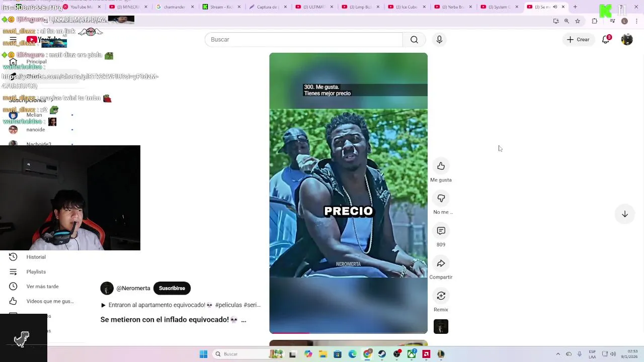The image size is (644, 362).
Task: Open Ver más tarde in sidebar
Action: tap(41, 287)
